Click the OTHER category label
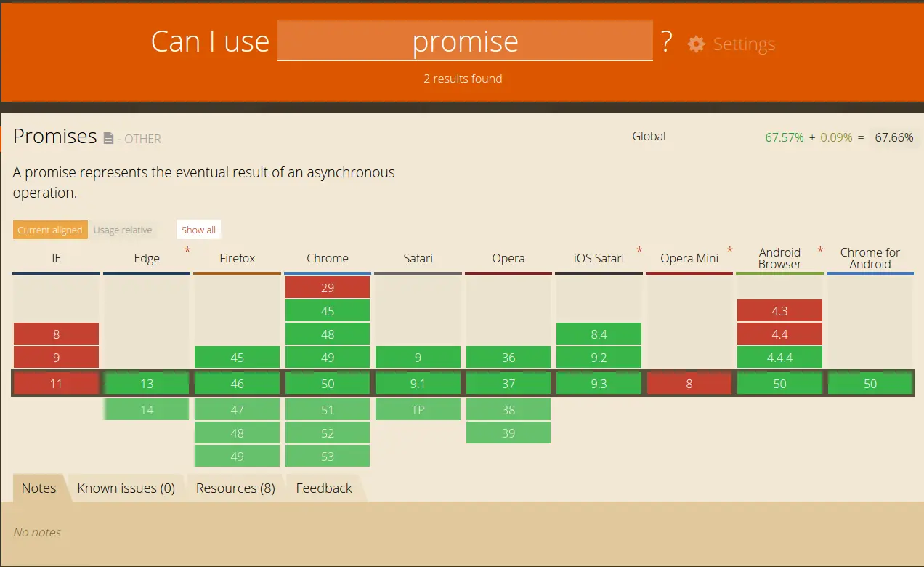Viewport: 924px width, 567px height. (x=143, y=139)
